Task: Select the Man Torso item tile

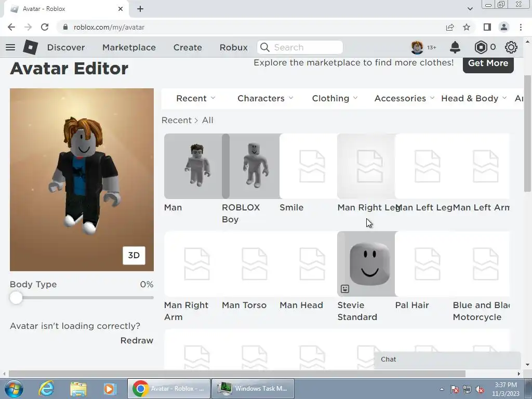Action: 251,263
